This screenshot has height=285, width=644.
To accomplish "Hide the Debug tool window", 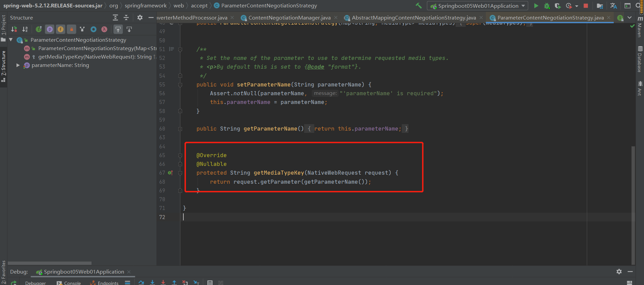I will (x=630, y=272).
